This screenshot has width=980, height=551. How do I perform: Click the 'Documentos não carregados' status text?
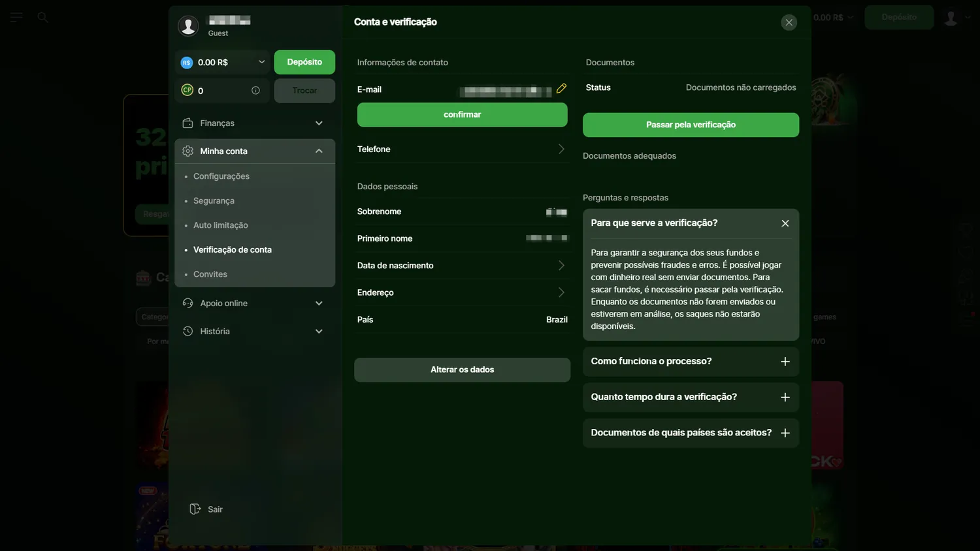pyautogui.click(x=741, y=87)
